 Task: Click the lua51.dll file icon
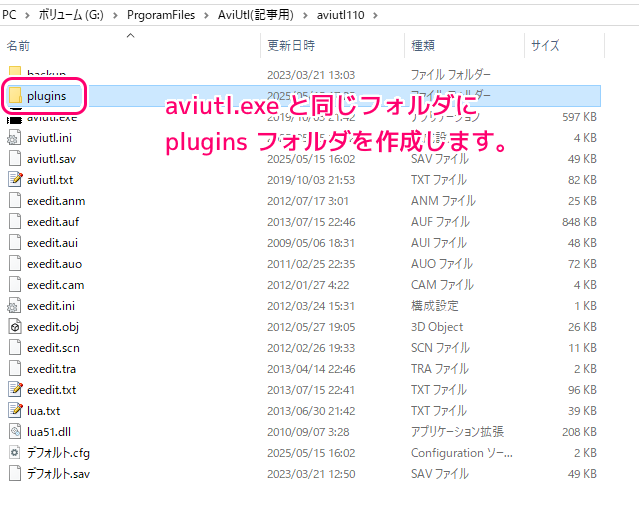pyautogui.click(x=15, y=432)
